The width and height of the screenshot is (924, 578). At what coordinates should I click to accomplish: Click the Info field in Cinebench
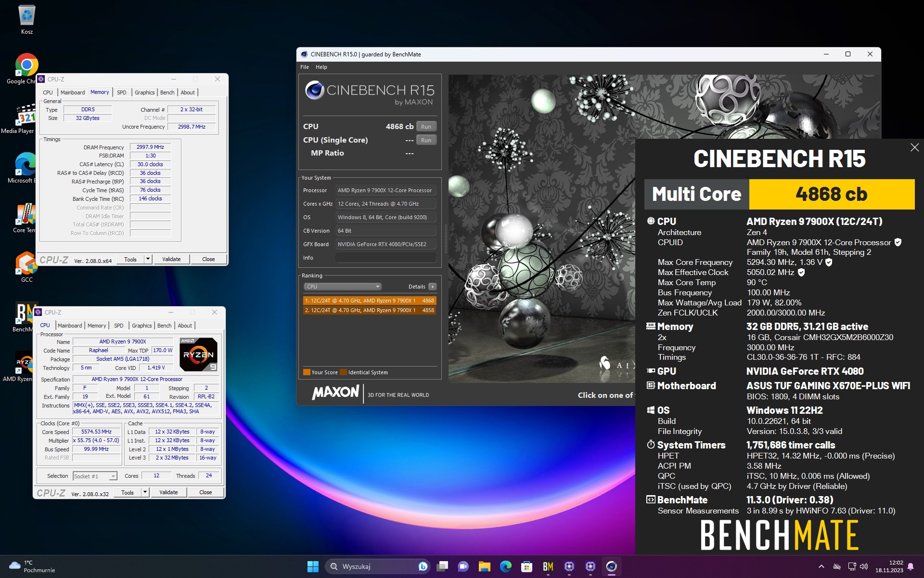click(x=386, y=258)
